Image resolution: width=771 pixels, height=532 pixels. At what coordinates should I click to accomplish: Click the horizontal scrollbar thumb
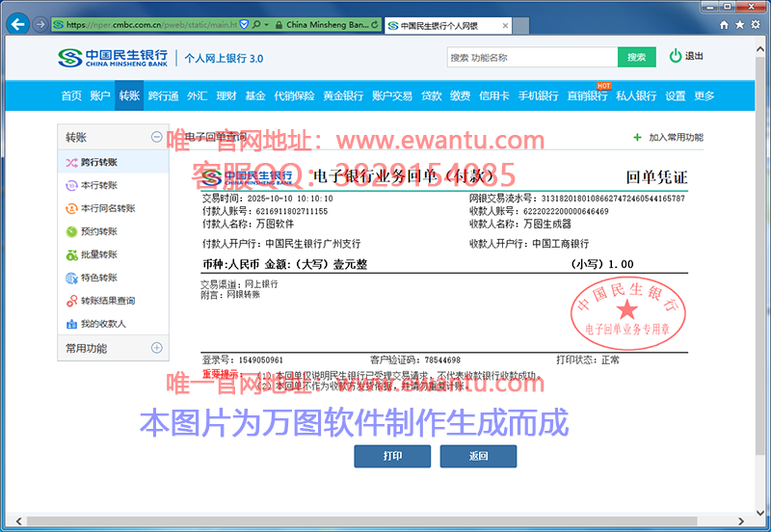[x=361, y=520]
